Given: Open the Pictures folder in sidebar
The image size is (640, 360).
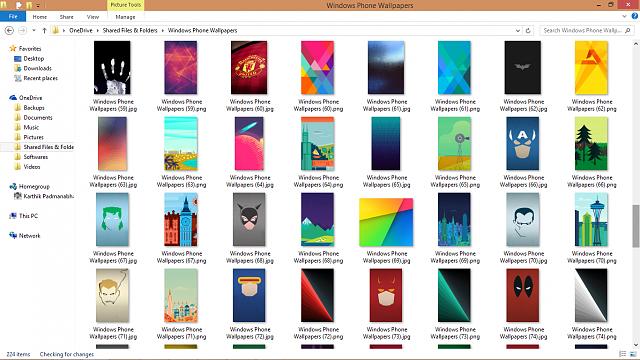Looking at the screenshot, I should tap(33, 138).
